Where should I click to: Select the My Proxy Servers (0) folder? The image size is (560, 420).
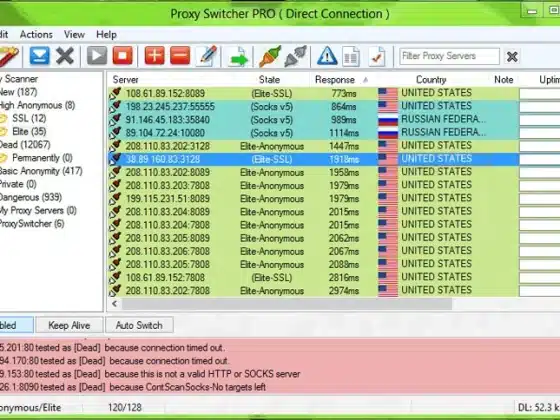tap(38, 210)
